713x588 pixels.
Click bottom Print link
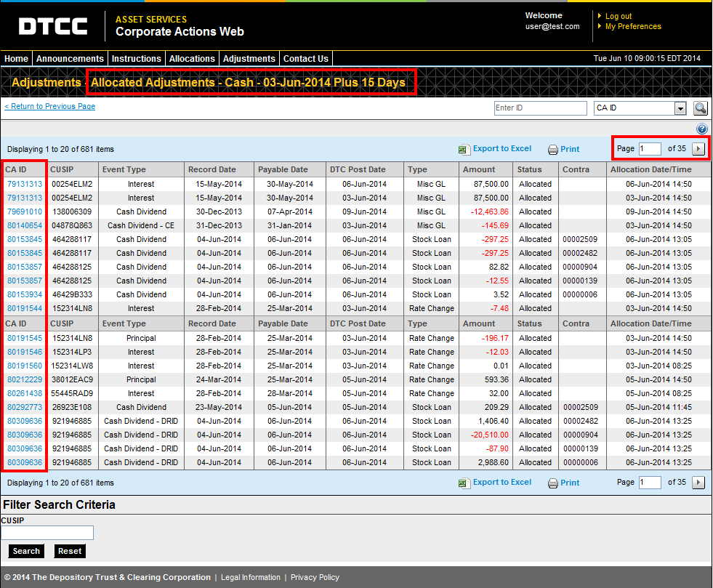pos(570,483)
